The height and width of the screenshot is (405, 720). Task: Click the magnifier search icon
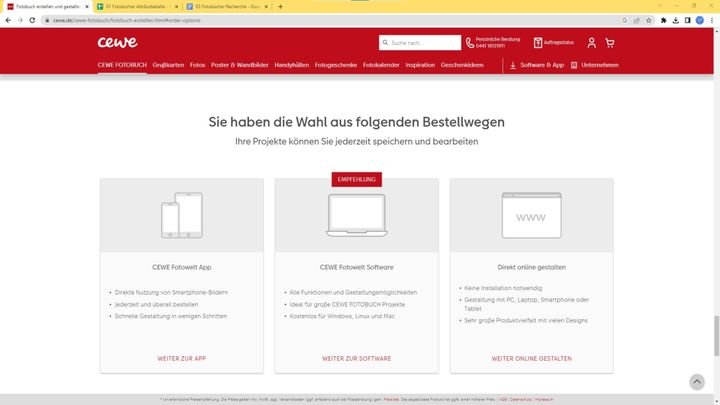(385, 43)
